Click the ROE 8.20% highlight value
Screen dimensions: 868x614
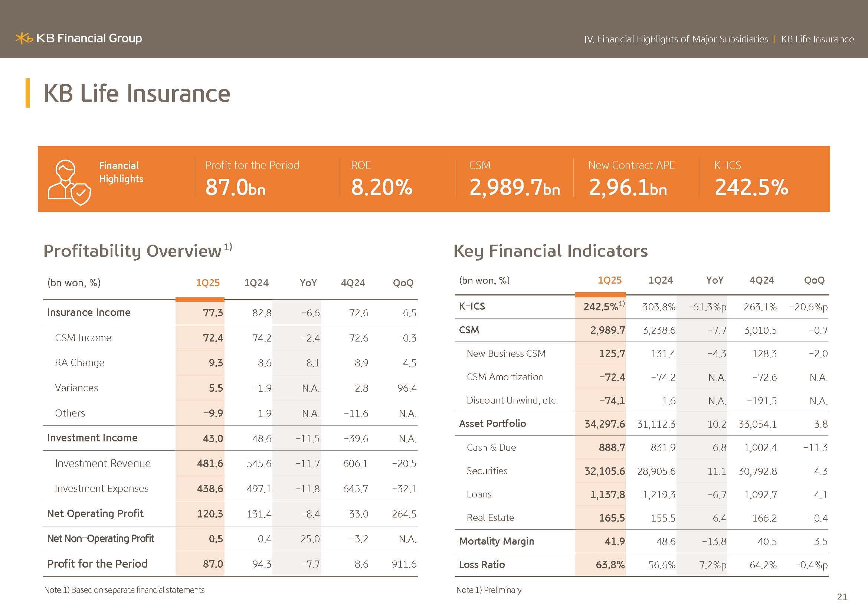(x=381, y=187)
